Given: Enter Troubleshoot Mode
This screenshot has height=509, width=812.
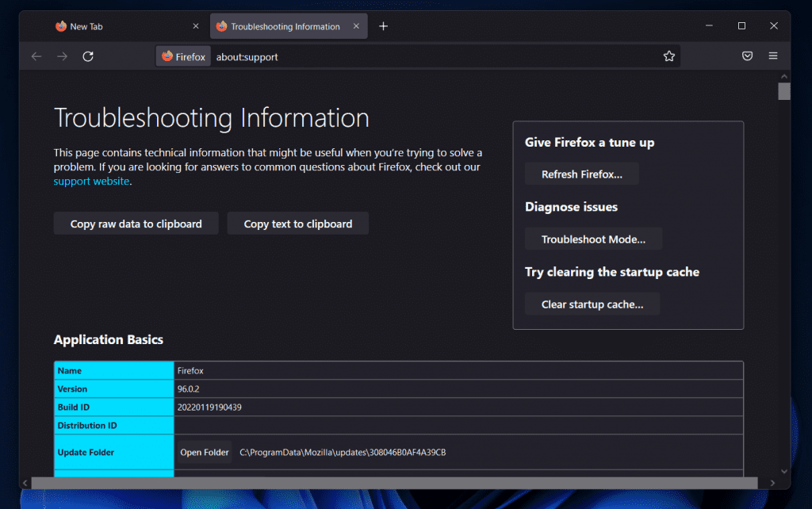Looking at the screenshot, I should 593,239.
